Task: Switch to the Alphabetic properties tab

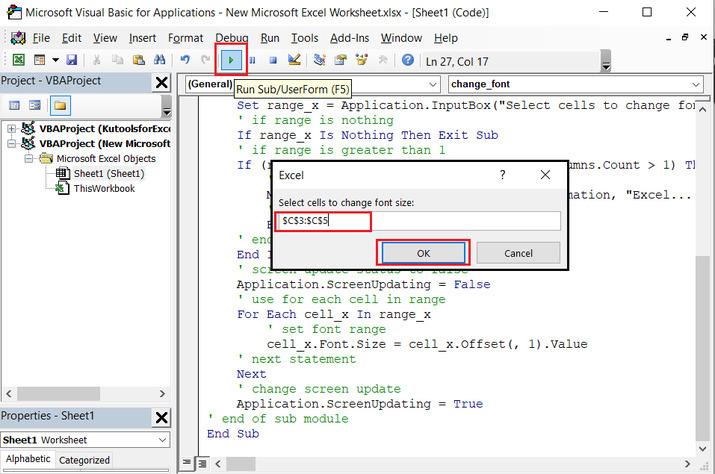Action: click(28, 459)
